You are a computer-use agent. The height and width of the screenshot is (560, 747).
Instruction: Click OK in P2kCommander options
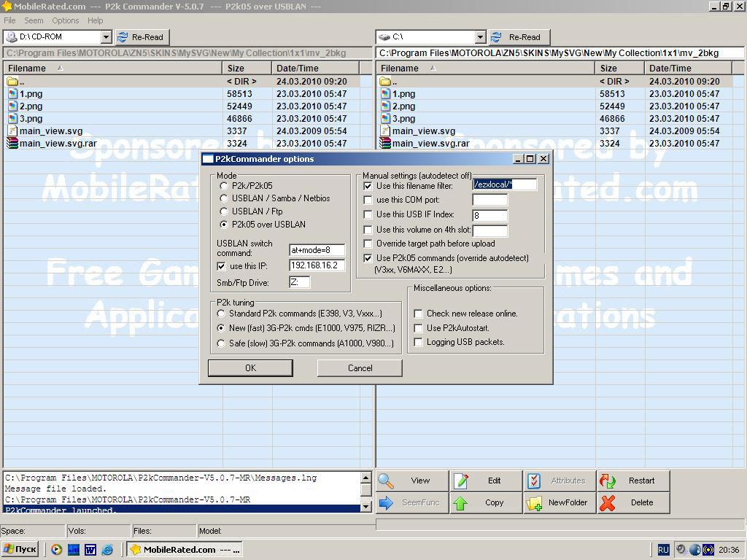coord(251,368)
